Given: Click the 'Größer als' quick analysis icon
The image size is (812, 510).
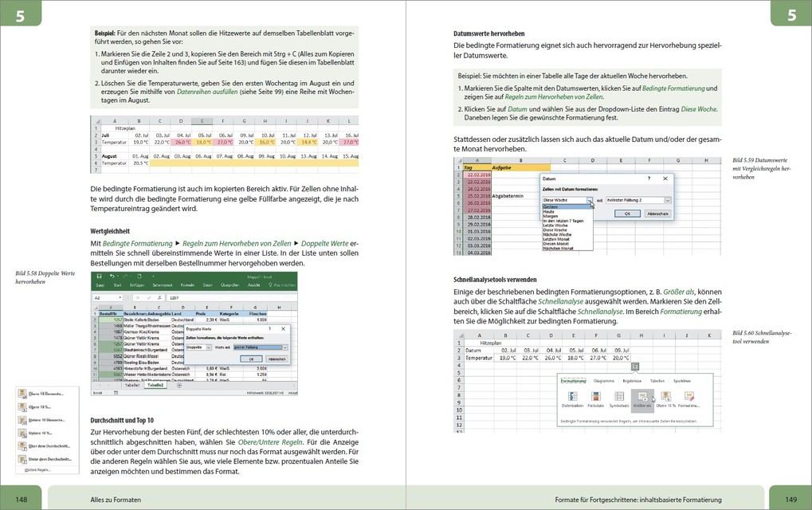Looking at the screenshot, I should coord(642,397).
